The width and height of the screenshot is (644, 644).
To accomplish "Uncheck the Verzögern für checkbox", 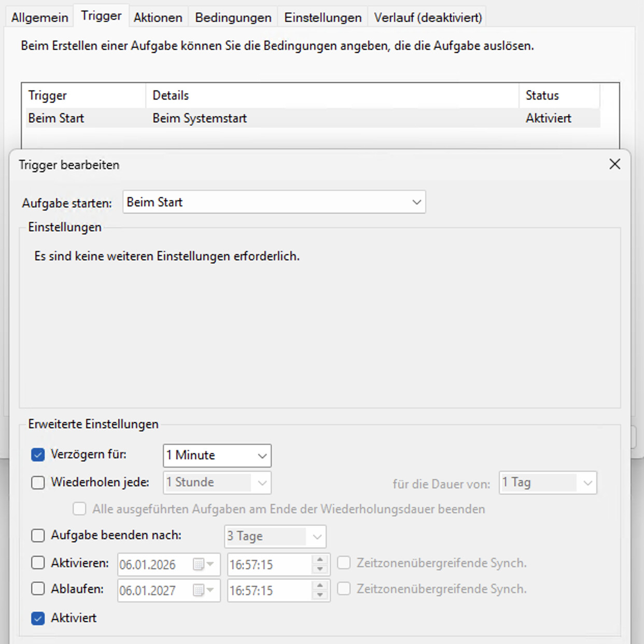I will coord(38,455).
